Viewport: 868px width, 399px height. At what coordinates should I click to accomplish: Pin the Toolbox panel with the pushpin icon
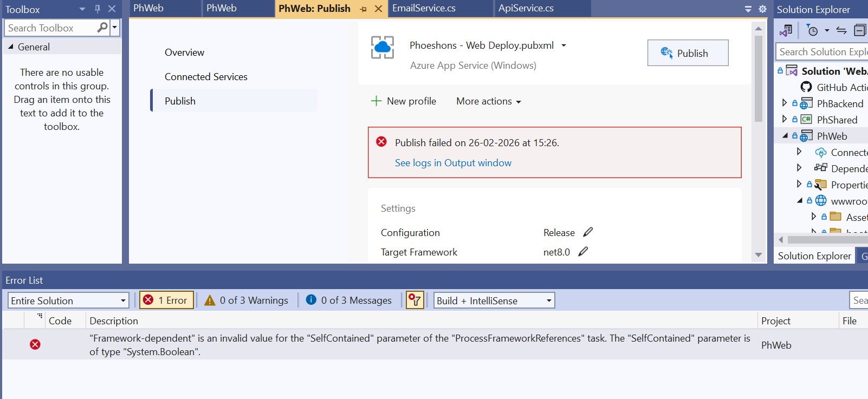[98, 9]
